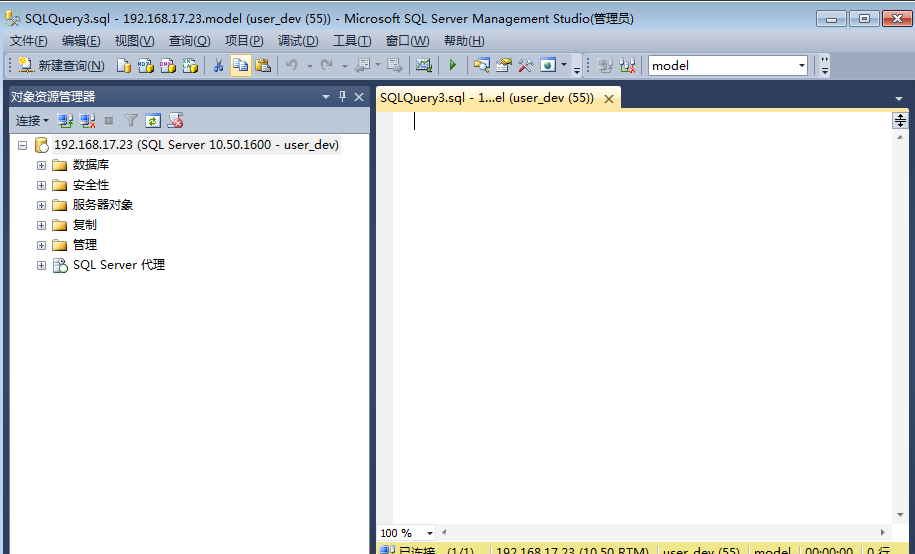This screenshot has width=915, height=554.
Task: Open the 查询(Q) menu
Action: pos(190,41)
